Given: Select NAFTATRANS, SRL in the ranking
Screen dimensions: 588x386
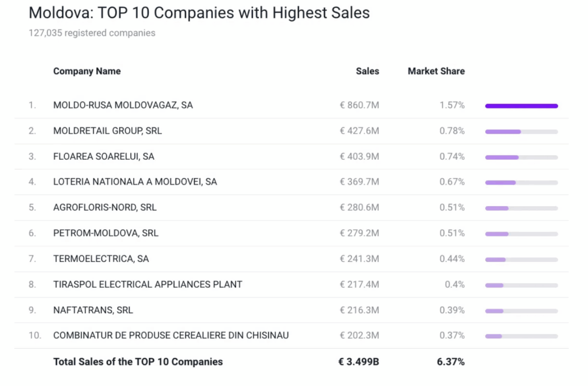Looking at the screenshot, I should coord(93,310).
